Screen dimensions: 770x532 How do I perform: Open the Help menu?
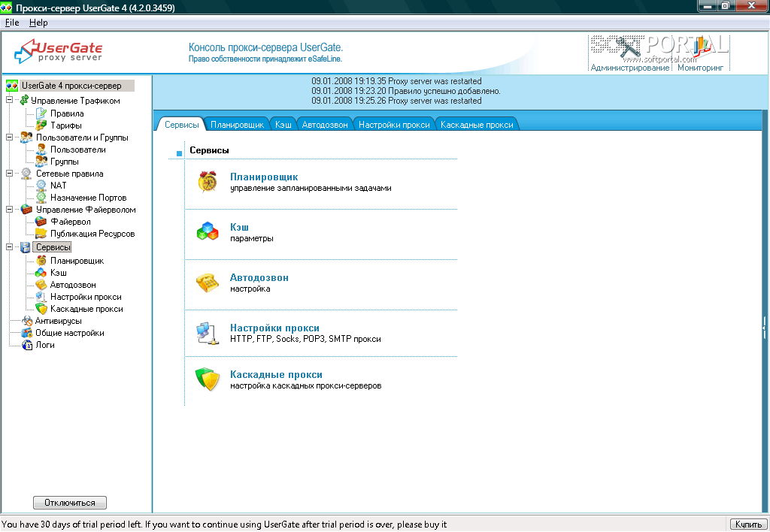38,23
